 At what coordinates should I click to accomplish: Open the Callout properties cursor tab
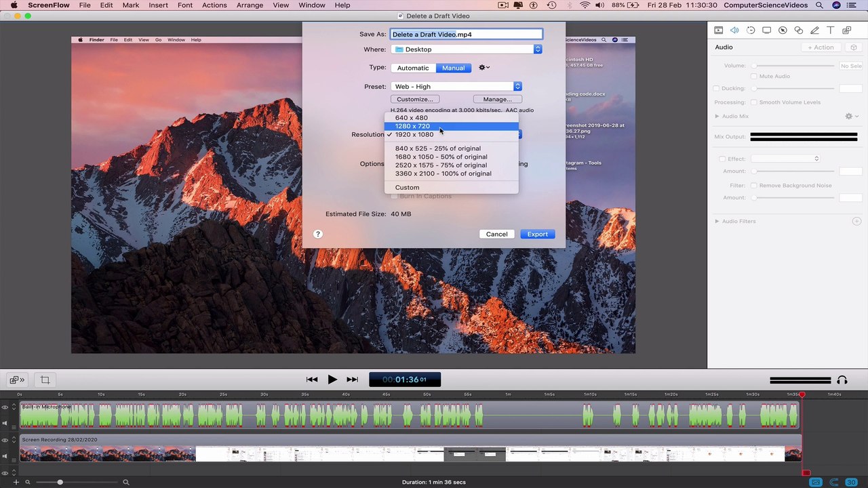click(x=783, y=30)
